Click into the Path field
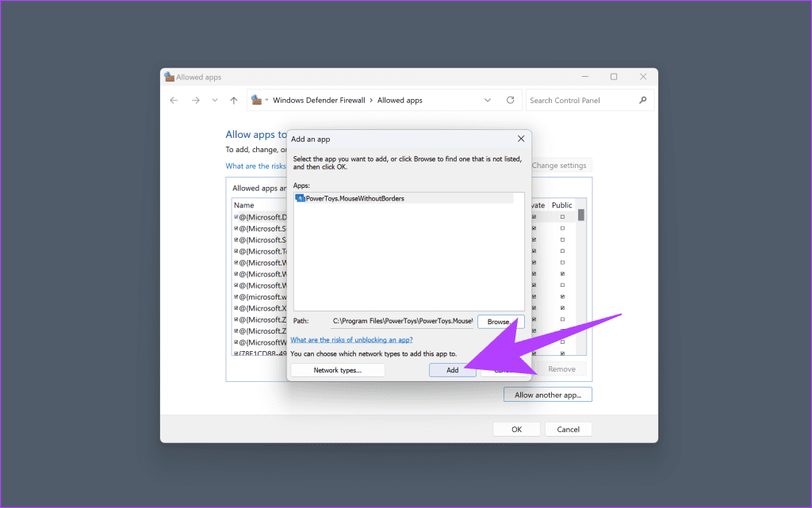Screen dimensions: 812x508 tap(402, 321)
